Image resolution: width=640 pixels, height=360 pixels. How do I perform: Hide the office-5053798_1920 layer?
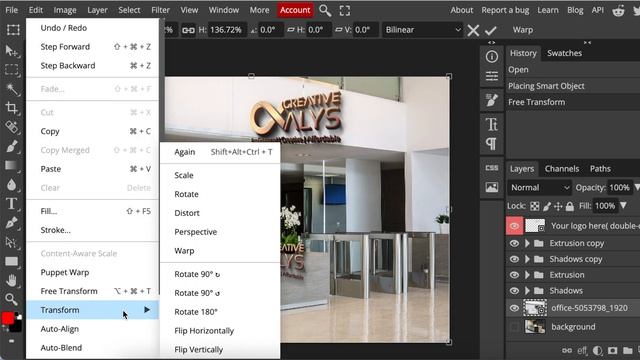click(514, 308)
